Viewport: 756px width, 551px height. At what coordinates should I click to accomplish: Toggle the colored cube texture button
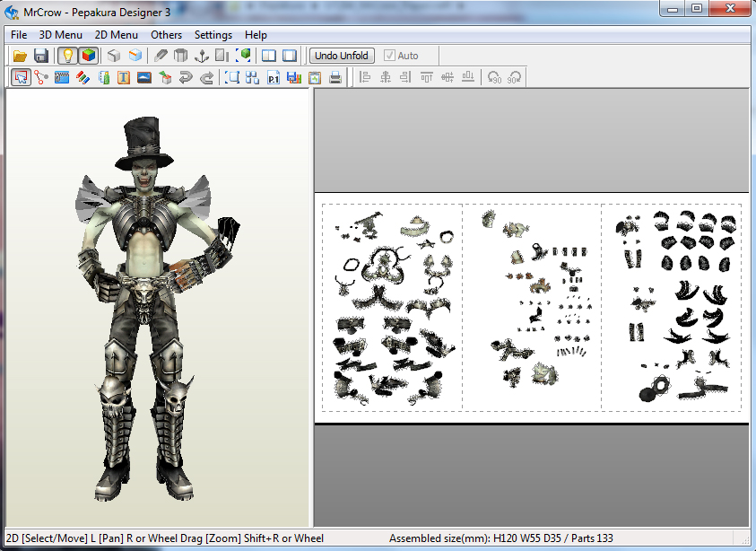(88, 56)
